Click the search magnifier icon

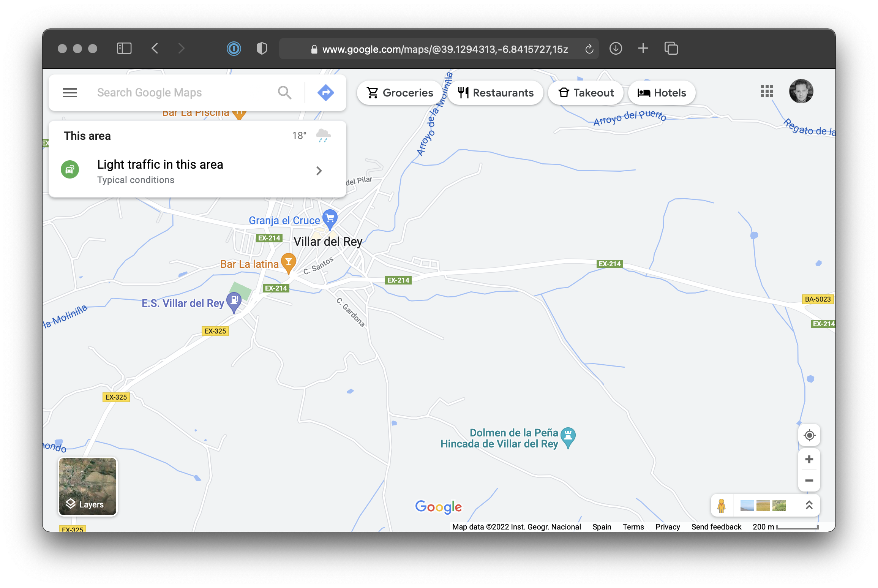pyautogui.click(x=284, y=93)
